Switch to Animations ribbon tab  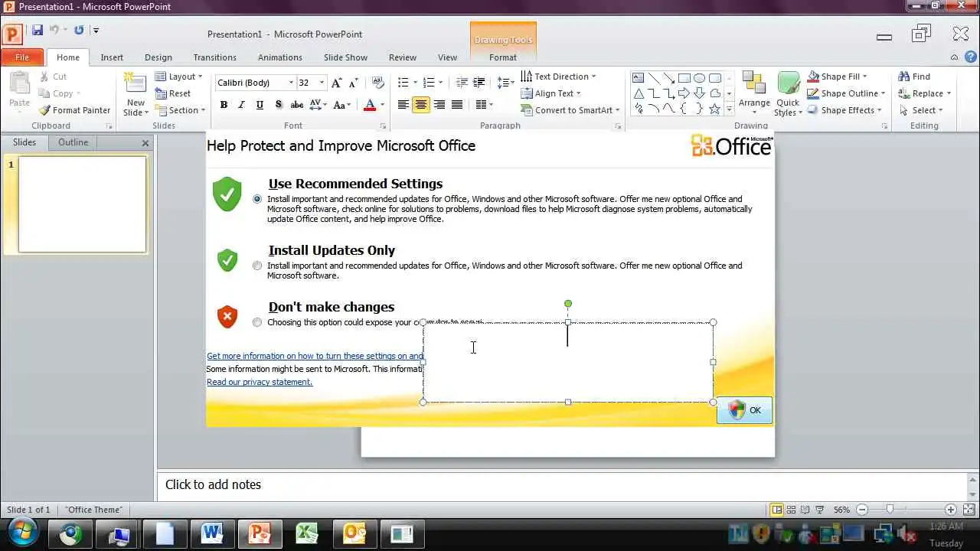(x=280, y=57)
